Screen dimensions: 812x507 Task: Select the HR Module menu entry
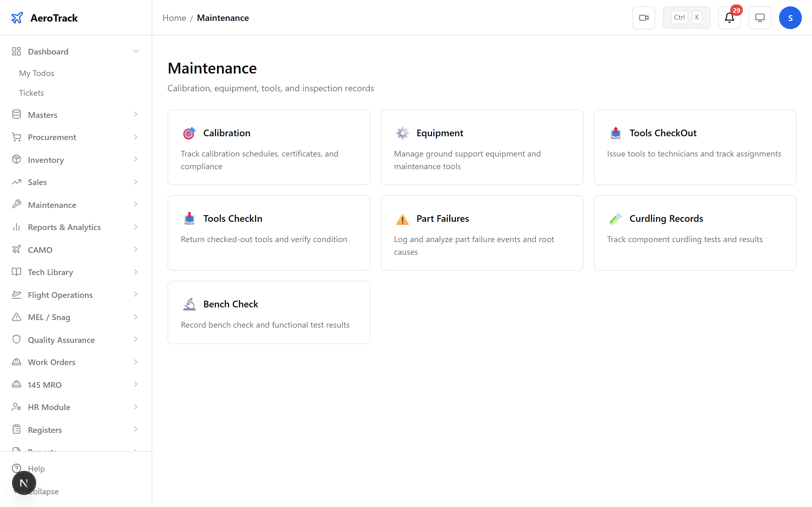49,407
